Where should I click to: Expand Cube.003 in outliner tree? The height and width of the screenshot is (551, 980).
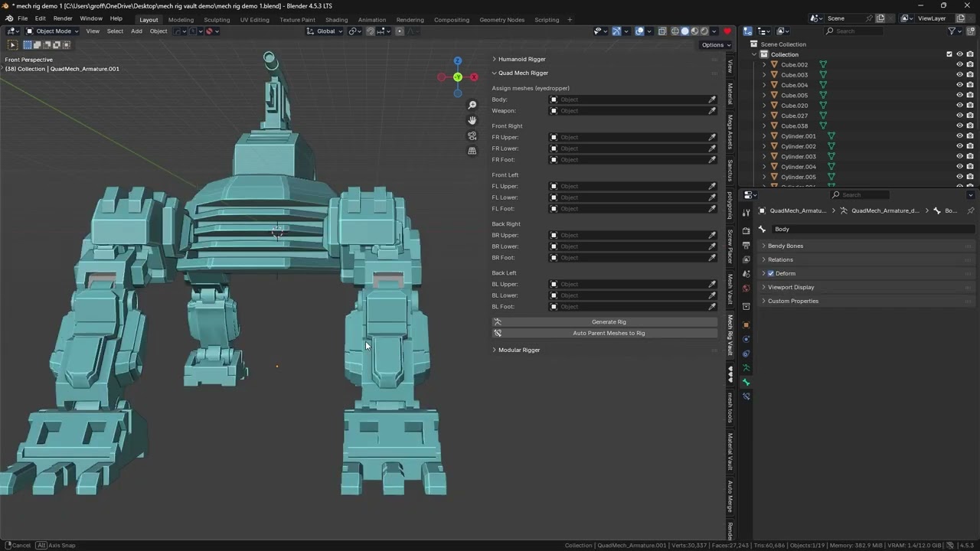click(x=763, y=75)
